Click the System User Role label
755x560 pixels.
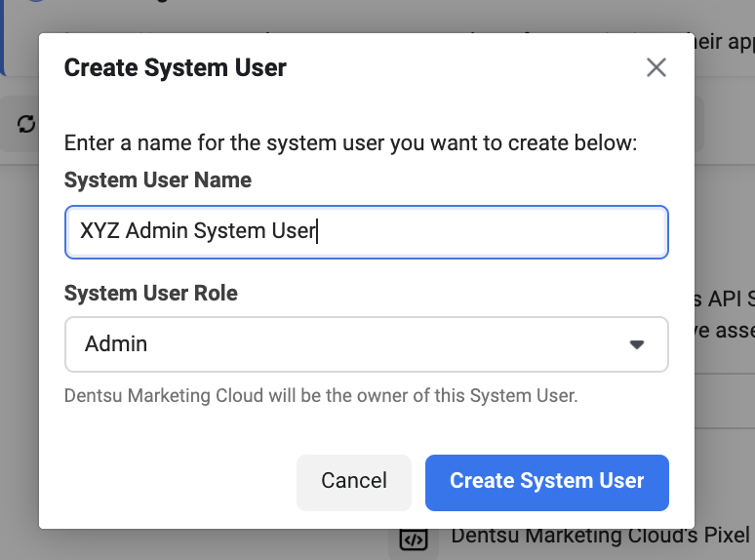[x=151, y=294]
